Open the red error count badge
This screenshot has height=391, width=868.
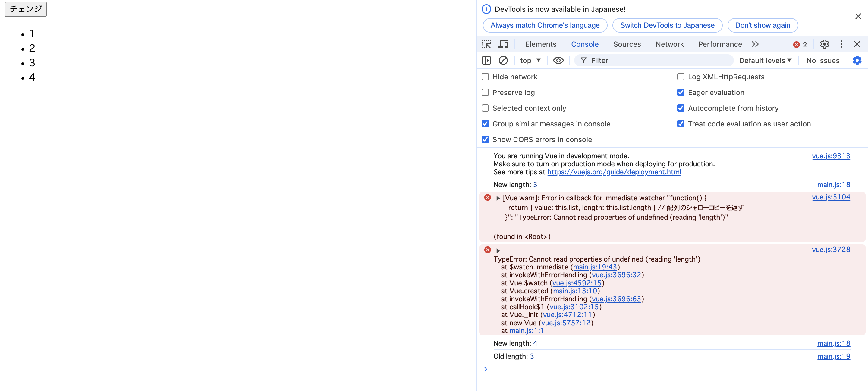[x=800, y=45]
